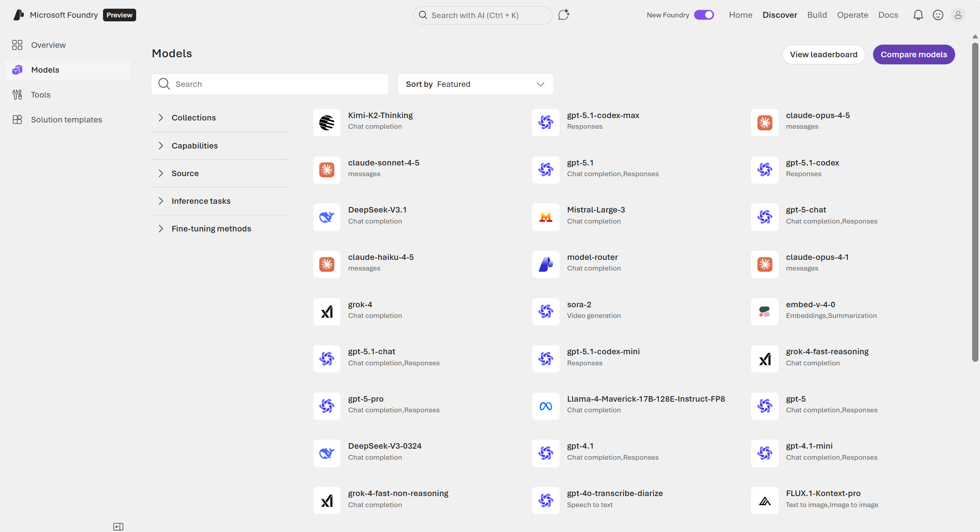The height and width of the screenshot is (532, 980).
Task: Click inside the model Search field
Action: point(270,84)
